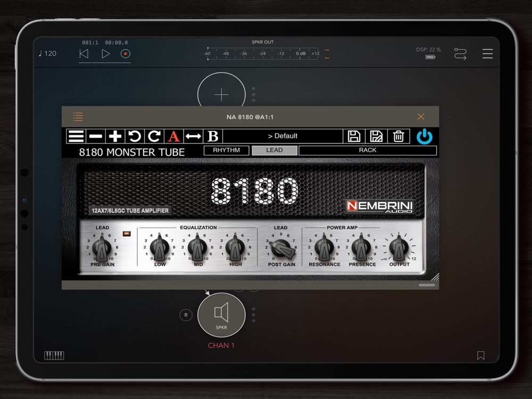Click the OUTPUT knob

click(x=399, y=248)
